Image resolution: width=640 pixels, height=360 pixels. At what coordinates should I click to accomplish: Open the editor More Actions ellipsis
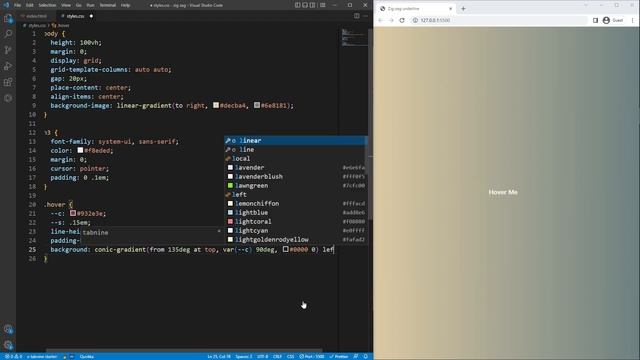365,16
